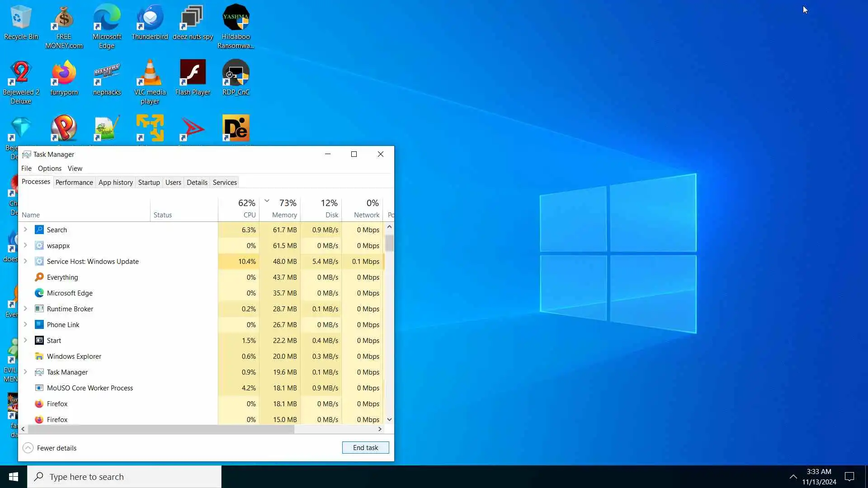Expand Service Host: Windows Update group
Screen dimensions: 868x488
click(x=25, y=261)
